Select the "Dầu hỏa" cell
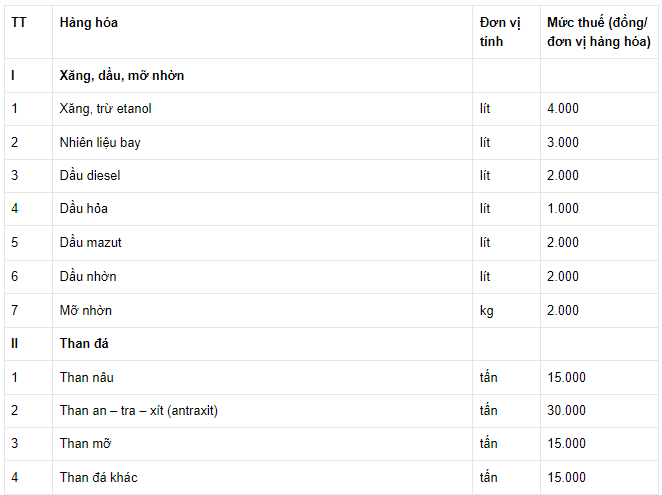This screenshot has width=662, height=495. [x=83, y=209]
